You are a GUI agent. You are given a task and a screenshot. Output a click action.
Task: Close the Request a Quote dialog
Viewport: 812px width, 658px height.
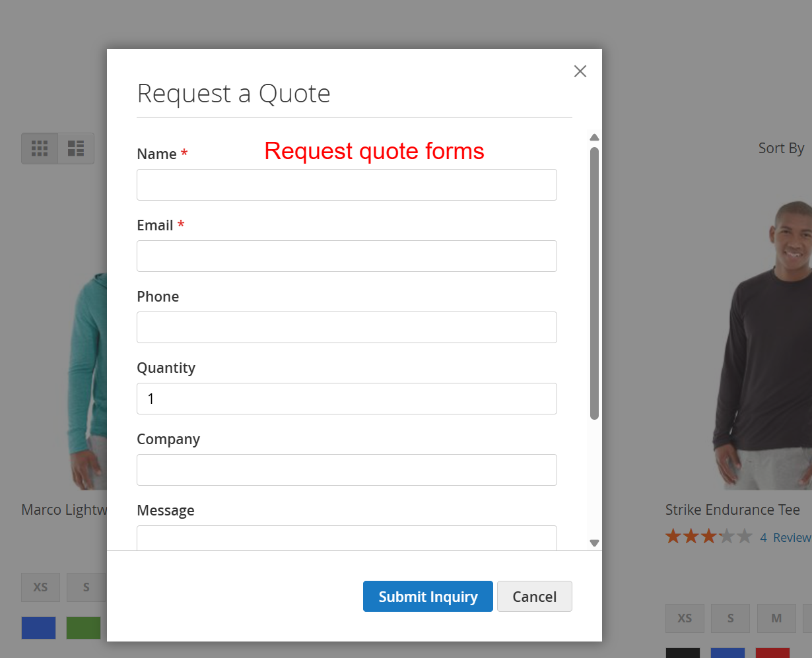(x=580, y=71)
